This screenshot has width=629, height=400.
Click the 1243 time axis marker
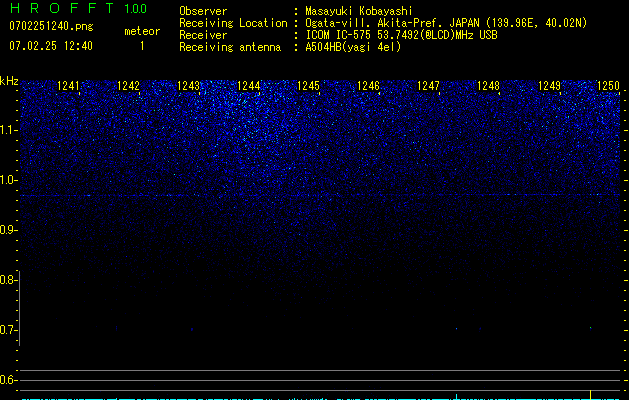188,85
